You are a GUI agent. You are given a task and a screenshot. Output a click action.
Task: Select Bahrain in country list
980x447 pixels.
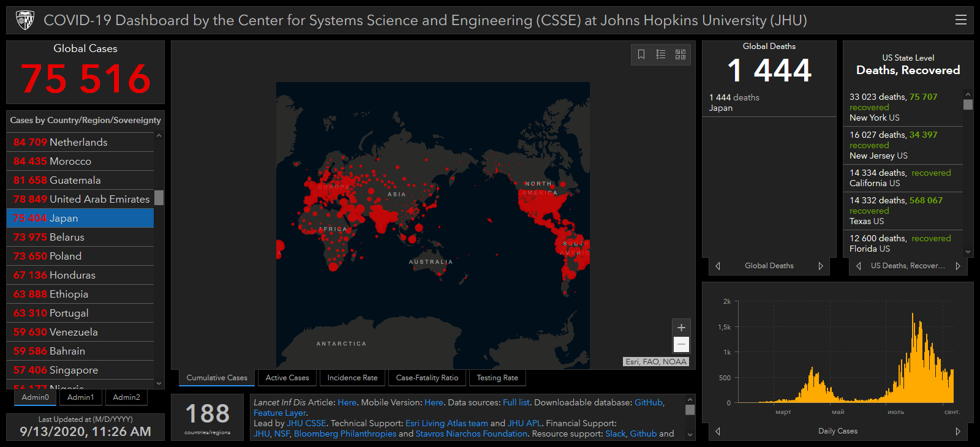coord(80,351)
